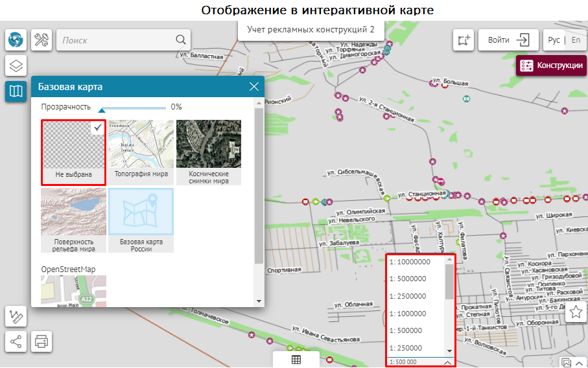Screen dimensions: 588x368
Task: Open the Конструкции panel button
Action: pyautogui.click(x=551, y=65)
